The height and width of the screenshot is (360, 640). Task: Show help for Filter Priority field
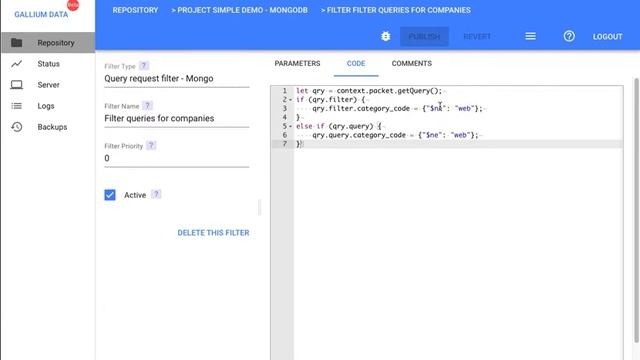pyautogui.click(x=151, y=146)
